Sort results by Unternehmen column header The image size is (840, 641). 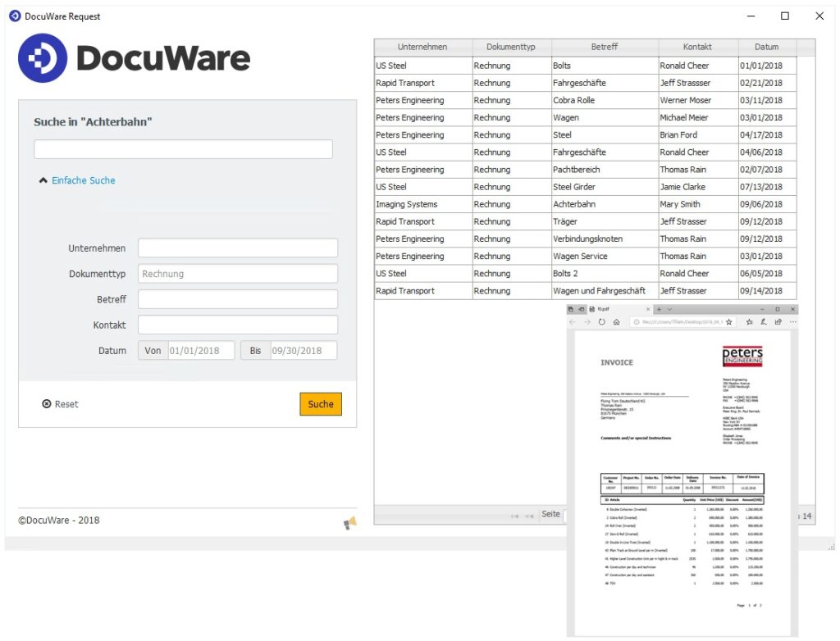coord(422,47)
